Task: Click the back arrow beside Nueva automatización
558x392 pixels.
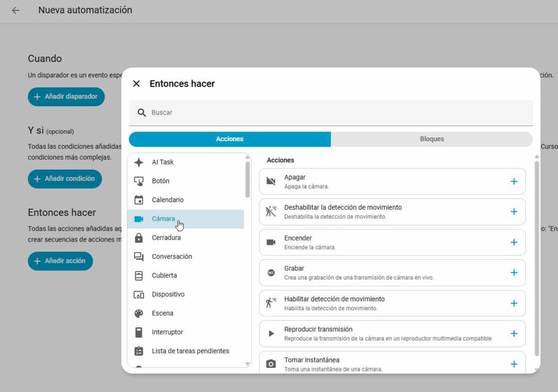Action: pyautogui.click(x=16, y=10)
